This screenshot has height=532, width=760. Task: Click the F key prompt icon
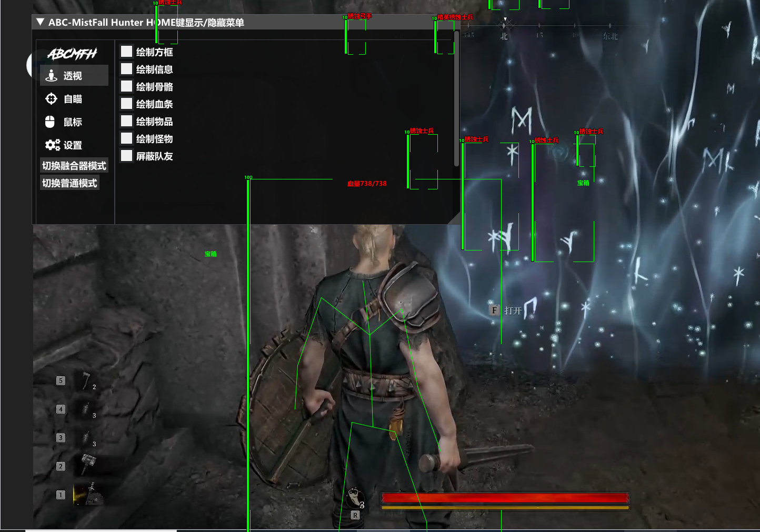pos(494,310)
